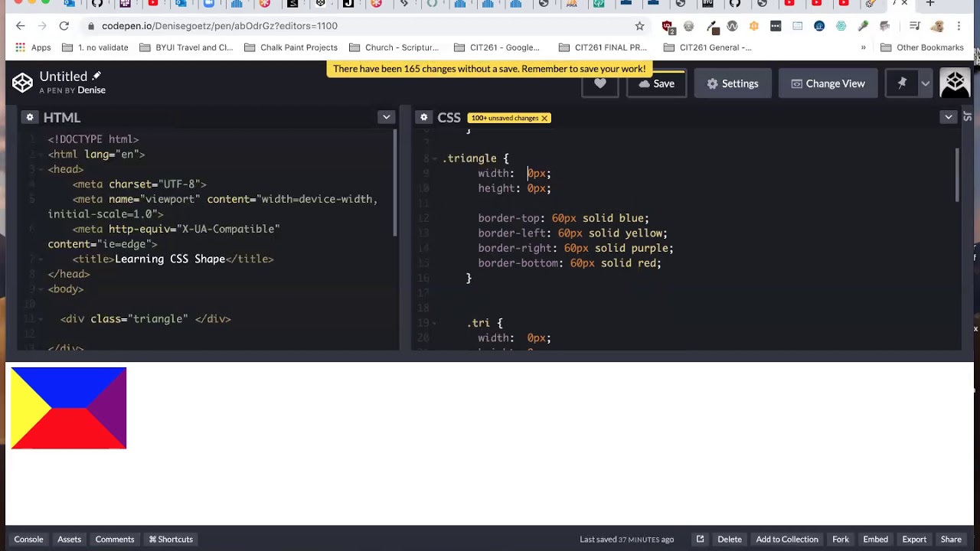Open user profile avatar menu
This screenshot has width=980, height=551.
(955, 83)
